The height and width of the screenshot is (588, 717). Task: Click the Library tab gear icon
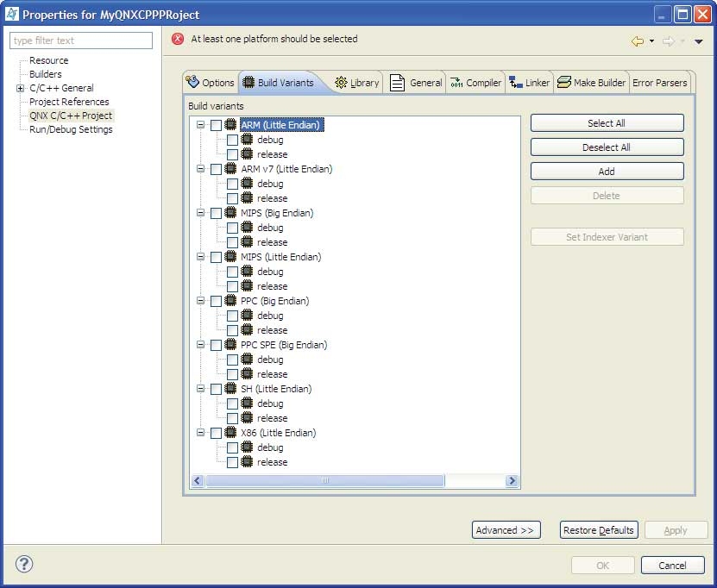(x=341, y=83)
